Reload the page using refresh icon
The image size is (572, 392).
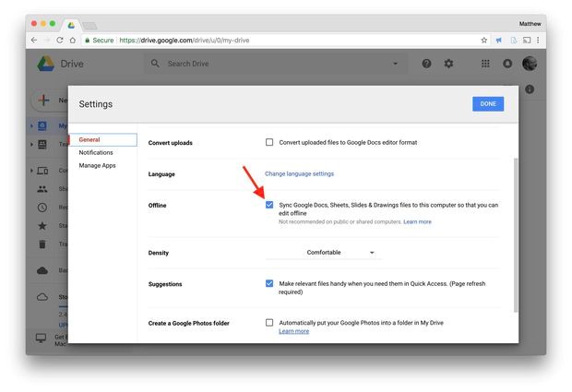(x=60, y=41)
